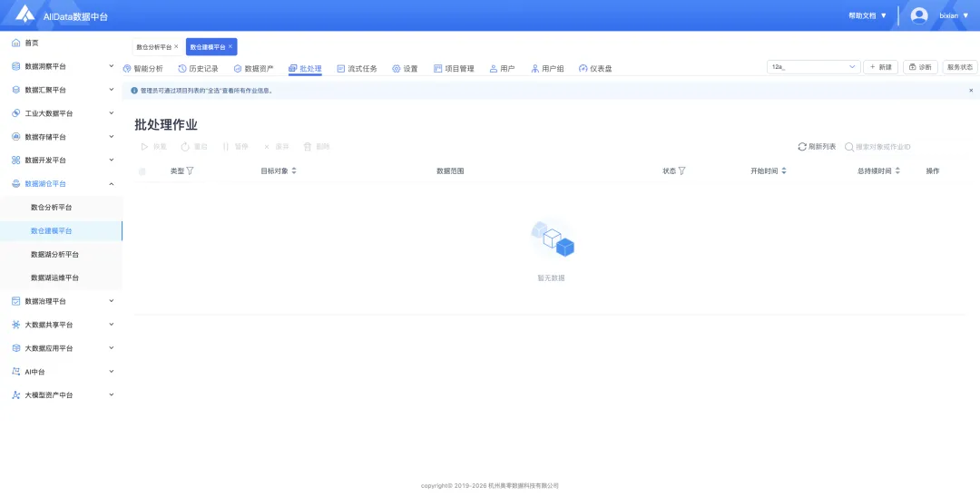Open the 首页 home icon

[16, 44]
